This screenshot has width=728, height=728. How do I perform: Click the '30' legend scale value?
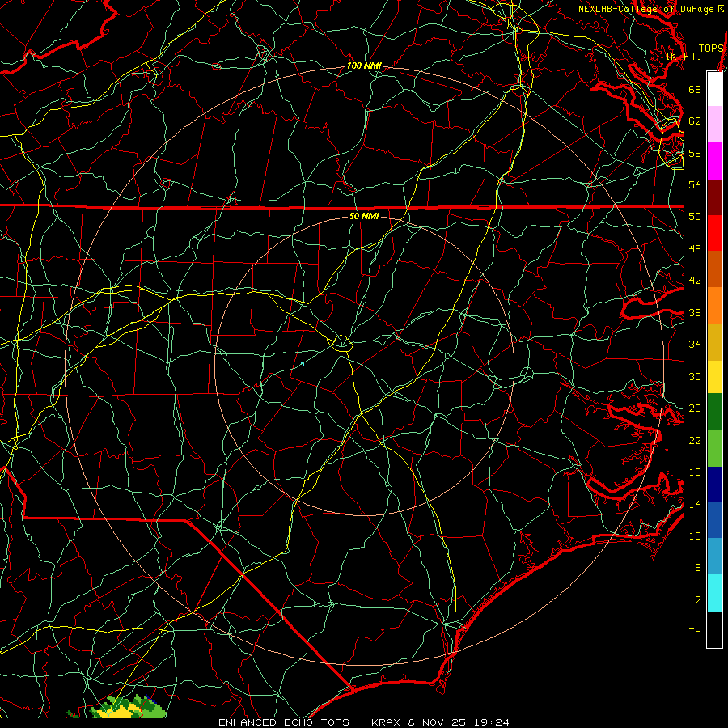695,376
